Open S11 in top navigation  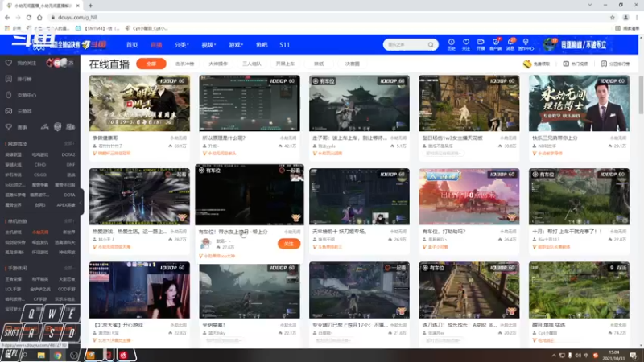(x=285, y=45)
